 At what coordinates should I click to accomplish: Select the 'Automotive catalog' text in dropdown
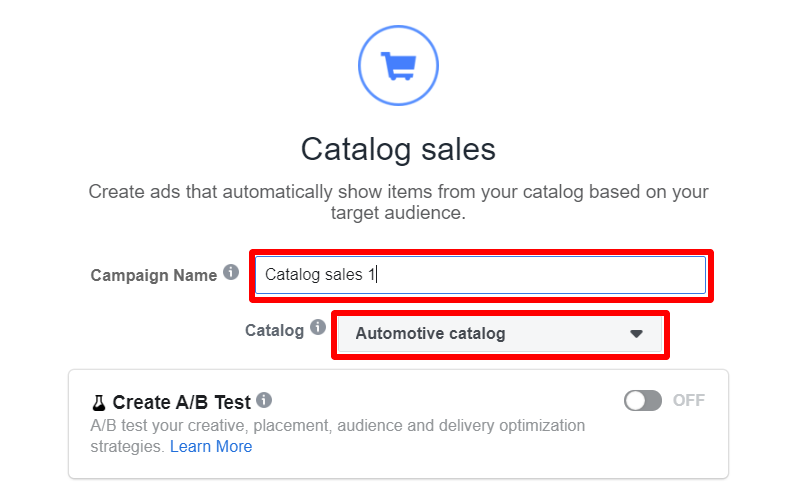pos(430,334)
